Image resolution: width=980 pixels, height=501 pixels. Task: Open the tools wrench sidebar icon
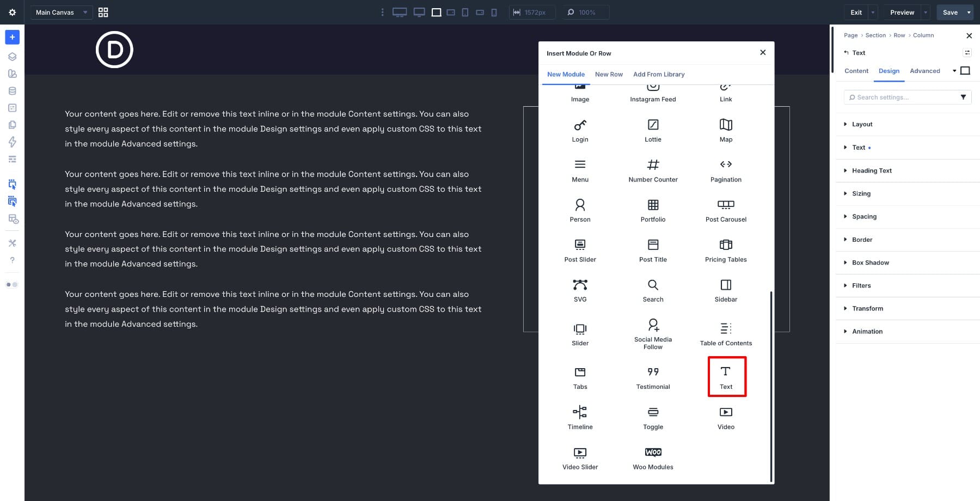(12, 243)
